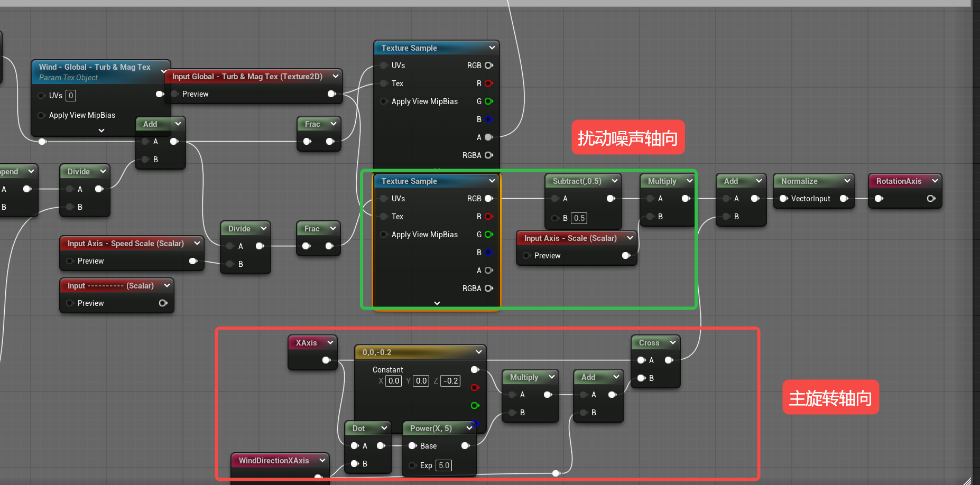980x485 pixels.
Task: Click the red 主旋转轴向 comment label
Action: [x=830, y=398]
